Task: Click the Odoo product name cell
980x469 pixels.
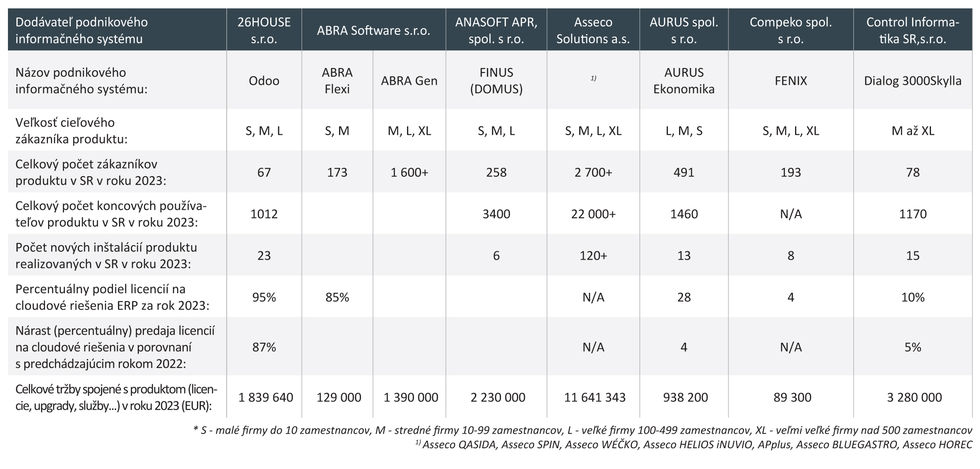Action: pos(264,81)
